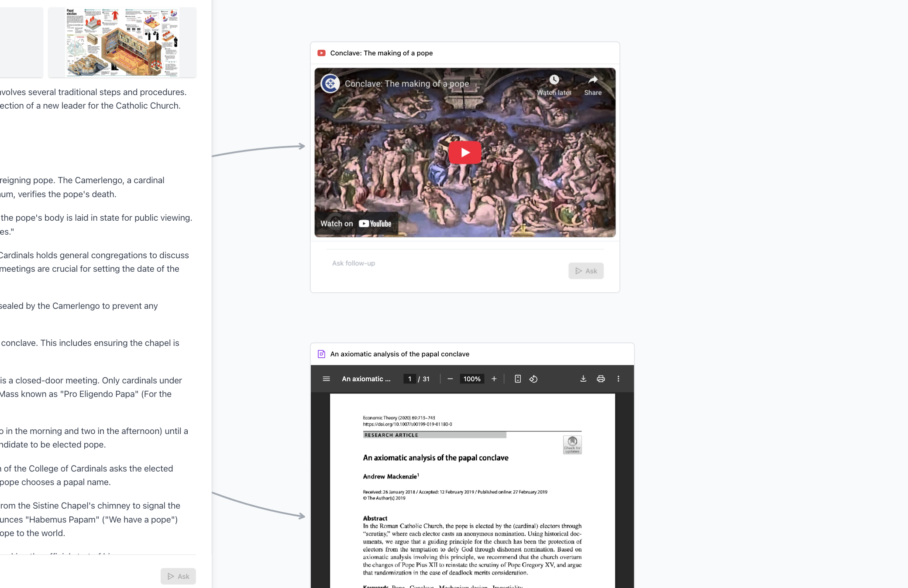Screen dimensions: 908x588
Task: Click the YouTube channel logo avatar
Action: point(330,83)
